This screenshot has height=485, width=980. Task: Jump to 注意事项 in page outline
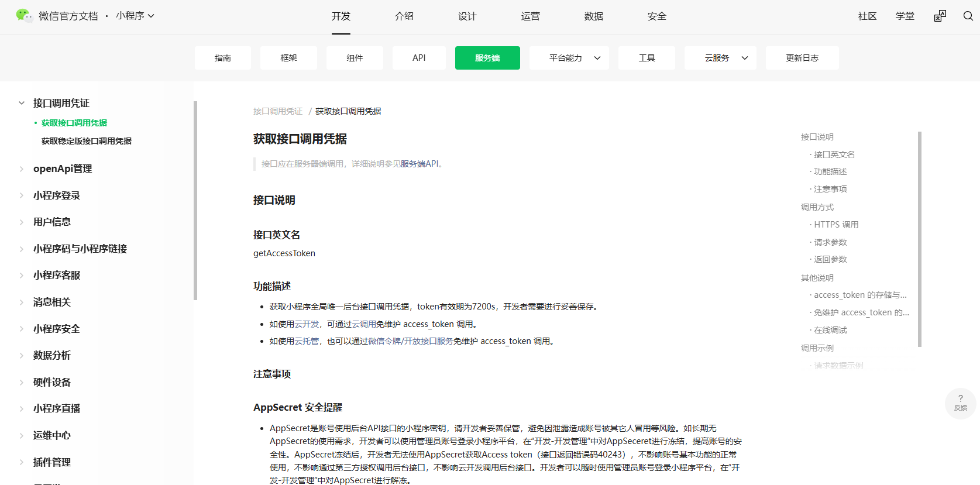(830, 189)
